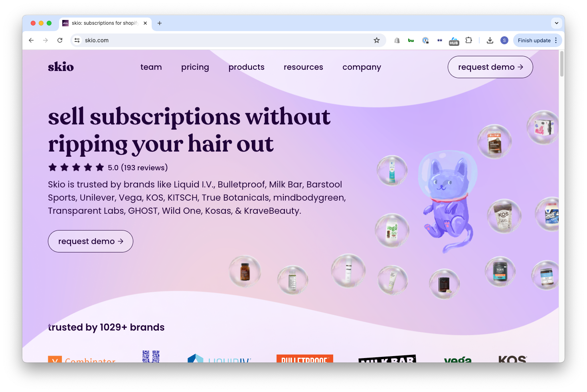
Task: Open the double-asterisk extension icon
Action: coord(440,40)
